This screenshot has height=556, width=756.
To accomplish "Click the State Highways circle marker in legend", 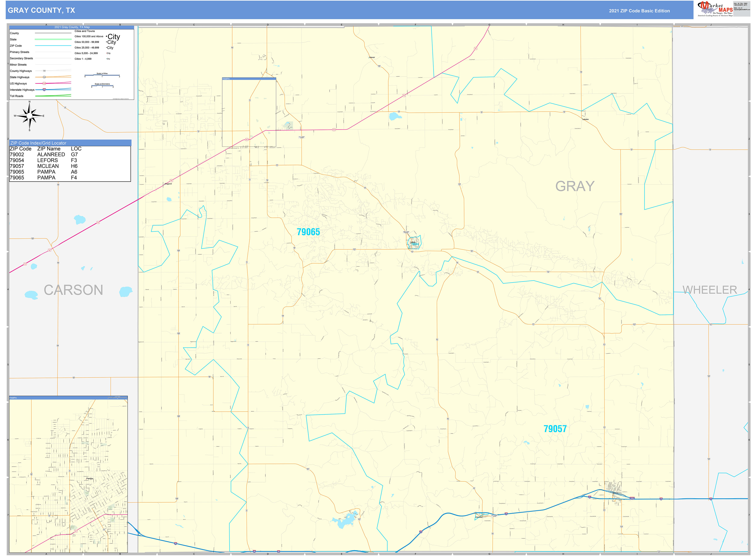I will point(44,77).
